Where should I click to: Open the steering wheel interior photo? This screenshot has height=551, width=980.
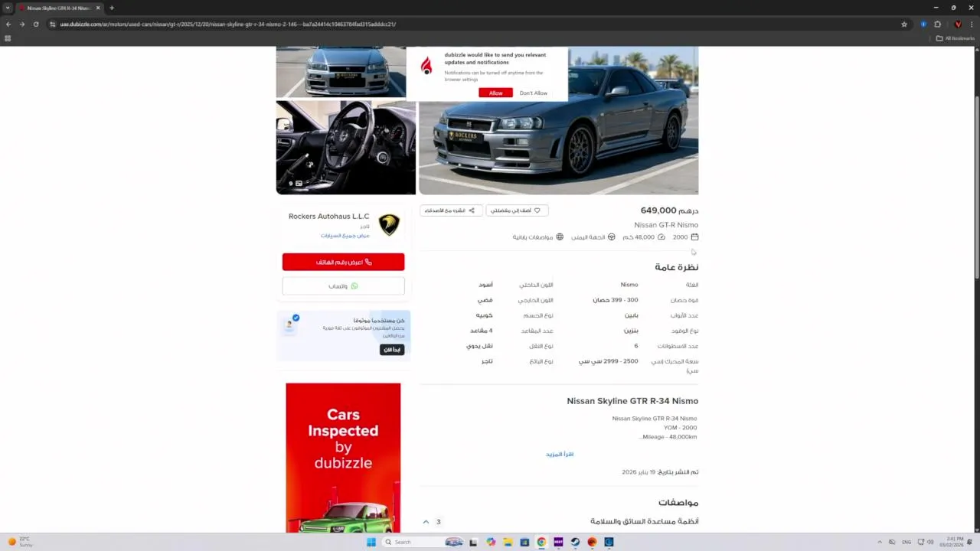pos(346,148)
